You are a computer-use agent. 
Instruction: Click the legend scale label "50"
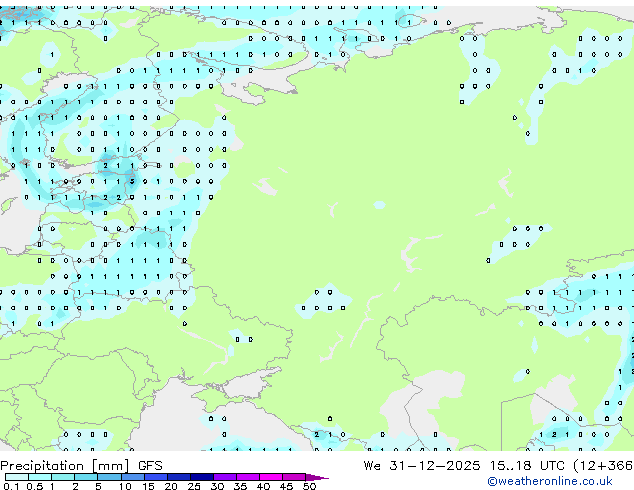[309, 486]
